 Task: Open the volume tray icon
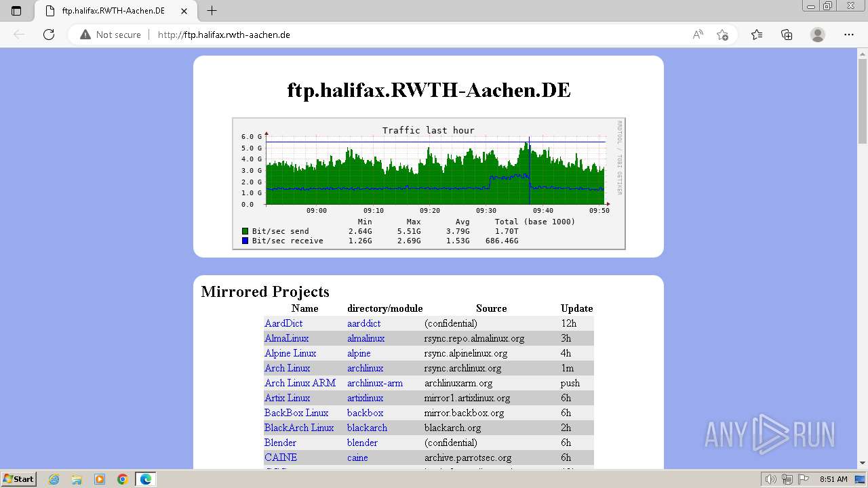[x=770, y=479]
